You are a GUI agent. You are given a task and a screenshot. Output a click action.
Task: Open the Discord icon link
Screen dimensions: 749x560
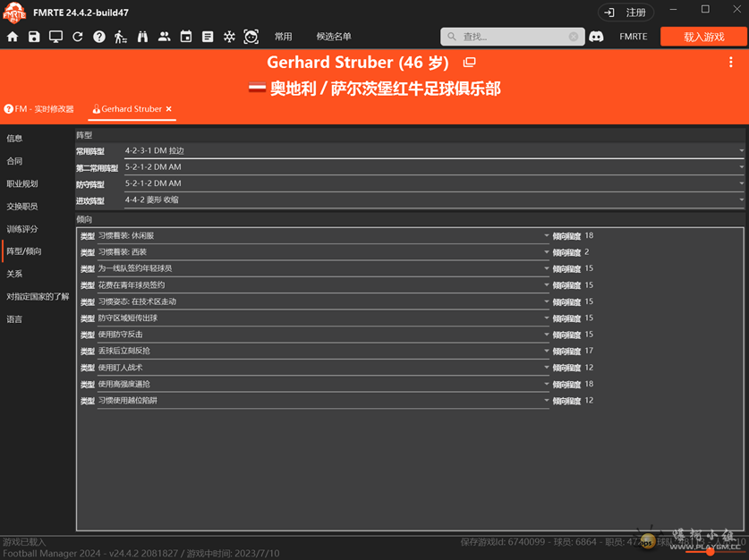(x=596, y=37)
